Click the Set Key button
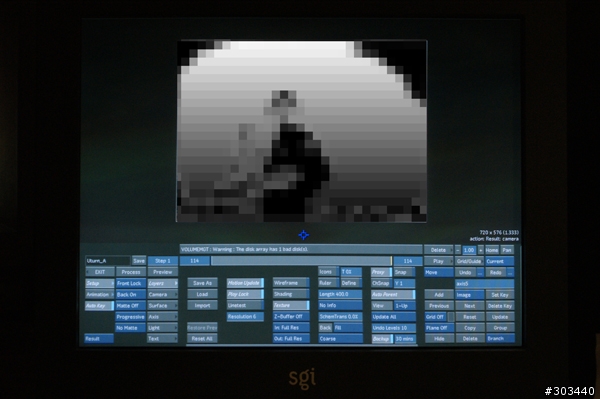 (x=500, y=295)
